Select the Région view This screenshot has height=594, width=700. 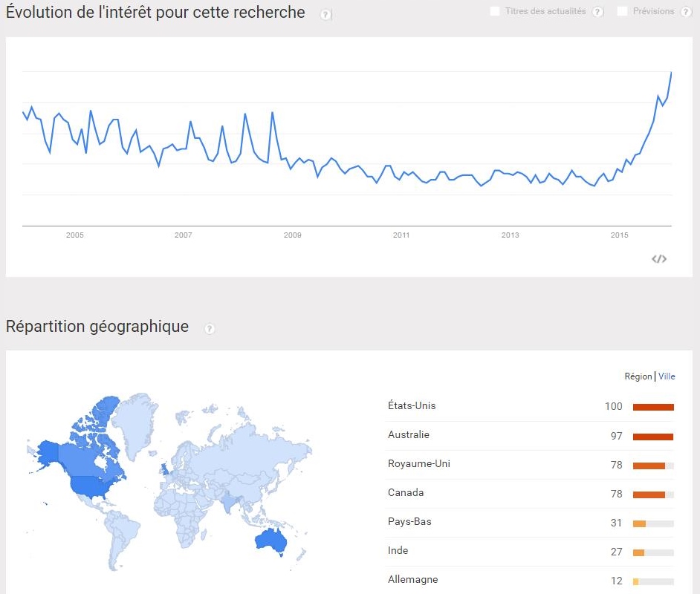tap(638, 376)
